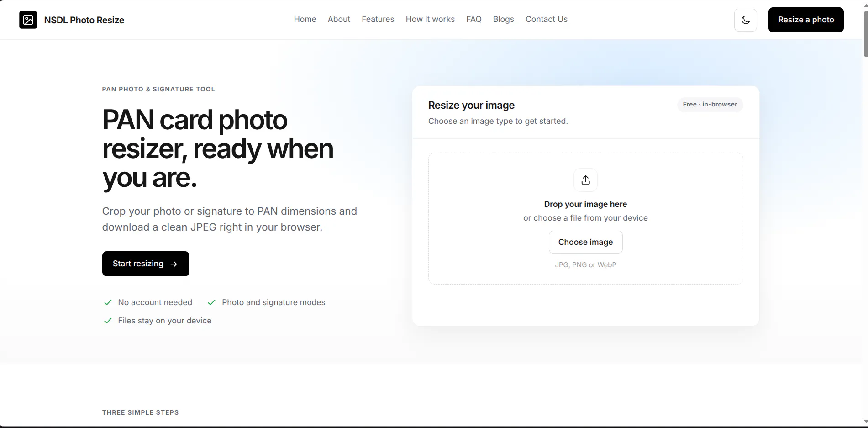Click the NSDL Photo Resize brand name
This screenshot has height=428, width=868.
click(84, 20)
